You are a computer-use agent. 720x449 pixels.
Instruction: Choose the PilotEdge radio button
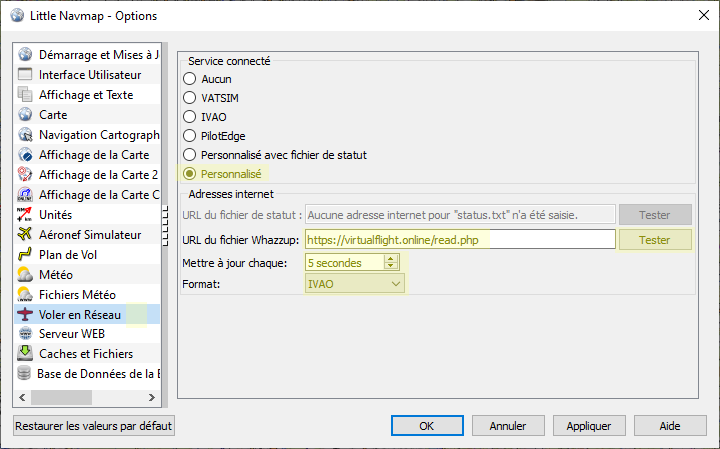pyautogui.click(x=189, y=136)
